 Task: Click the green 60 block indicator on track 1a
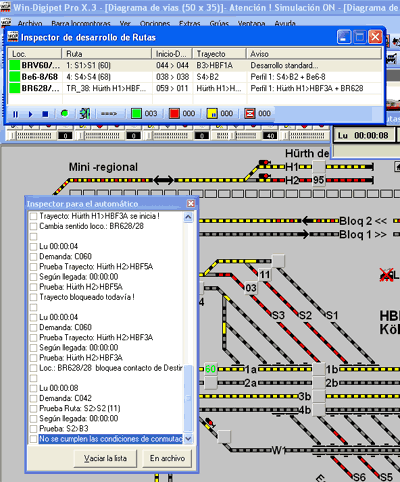[210, 369]
